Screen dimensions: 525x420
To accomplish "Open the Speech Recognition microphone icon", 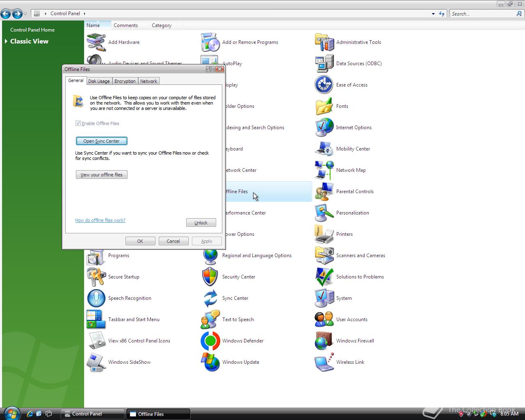I will [96, 298].
